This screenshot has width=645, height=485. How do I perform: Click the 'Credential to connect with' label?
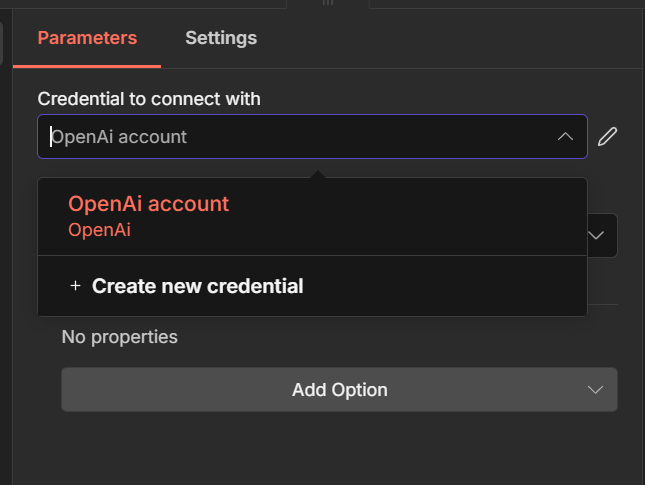pyautogui.click(x=149, y=98)
